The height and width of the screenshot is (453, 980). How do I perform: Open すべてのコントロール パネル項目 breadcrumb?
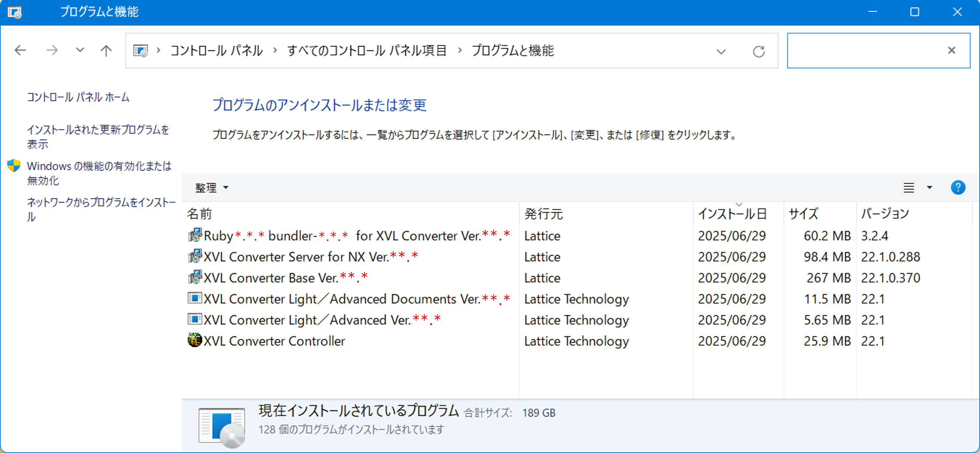tap(367, 51)
